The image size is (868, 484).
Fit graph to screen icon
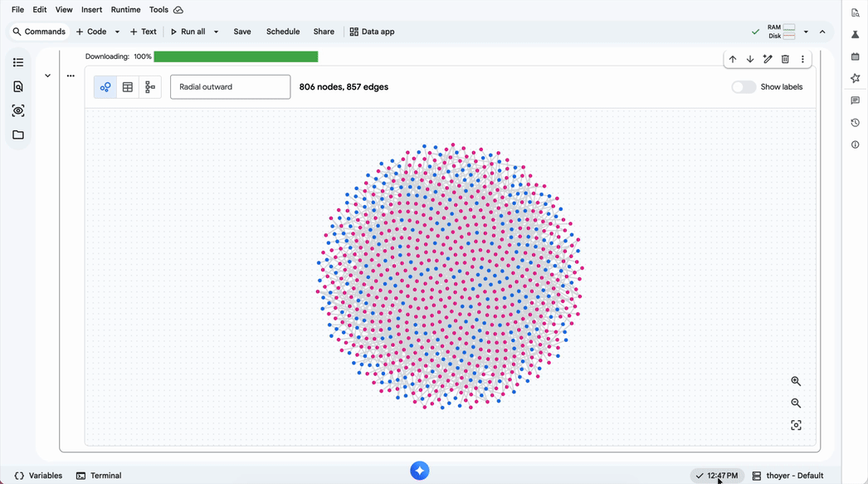click(796, 425)
